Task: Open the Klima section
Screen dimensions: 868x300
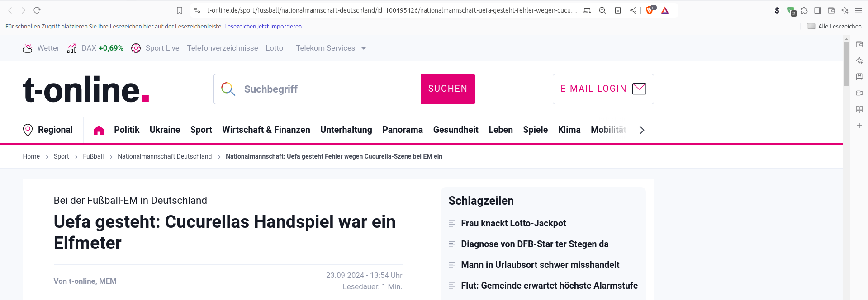Action: (x=569, y=130)
